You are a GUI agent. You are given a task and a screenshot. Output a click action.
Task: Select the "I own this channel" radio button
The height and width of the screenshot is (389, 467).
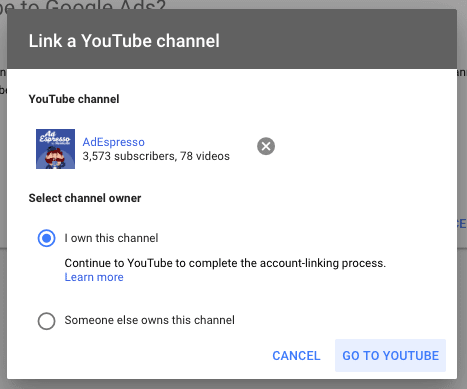pos(46,238)
